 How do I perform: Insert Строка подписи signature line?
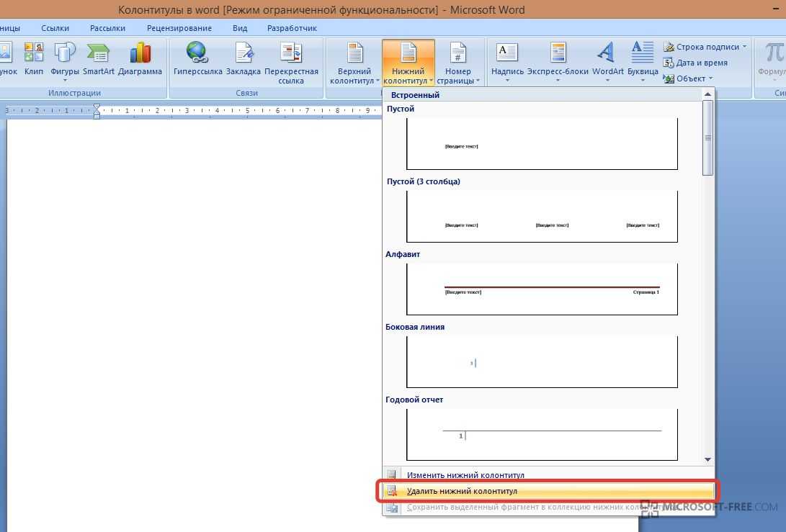point(702,47)
